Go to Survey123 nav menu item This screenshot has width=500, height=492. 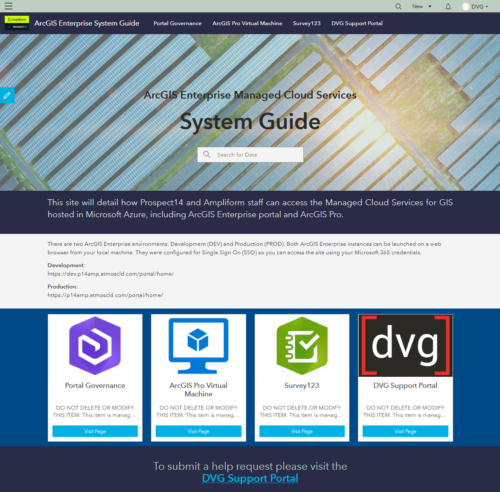(x=307, y=23)
